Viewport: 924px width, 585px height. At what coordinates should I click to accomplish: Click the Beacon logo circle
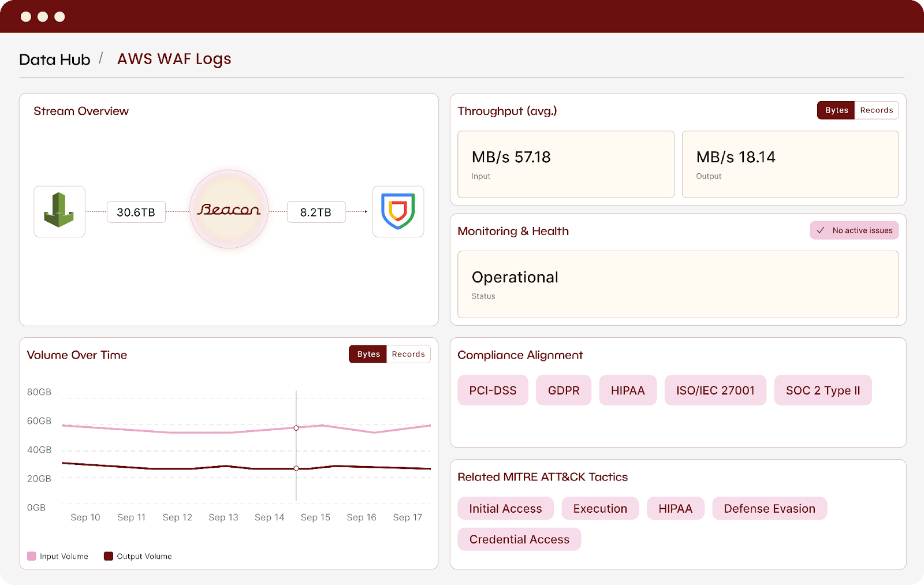(x=229, y=209)
